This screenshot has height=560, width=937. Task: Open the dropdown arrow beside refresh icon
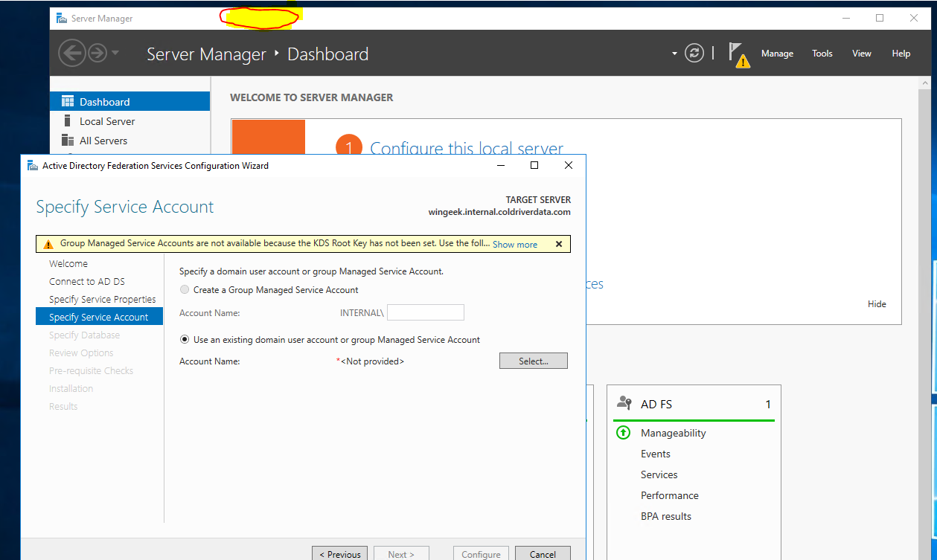[674, 54]
